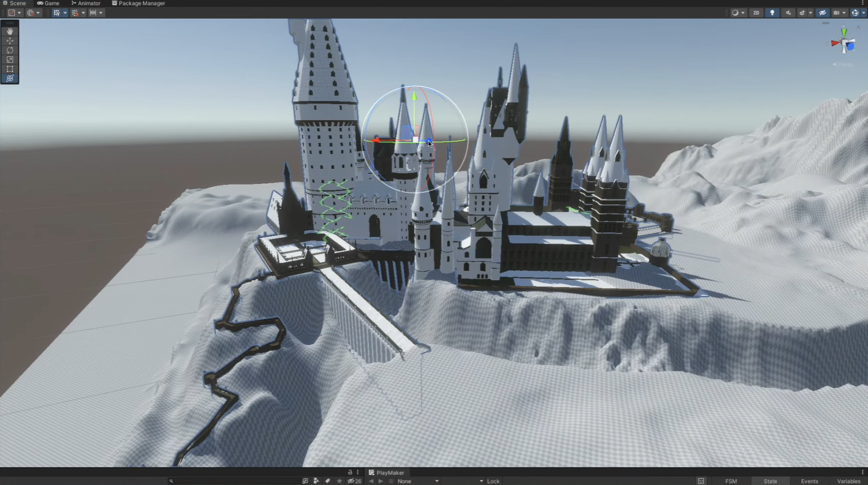The image size is (868, 485).
Task: Click the red X axis on orientation gizmo
Action: tap(835, 44)
